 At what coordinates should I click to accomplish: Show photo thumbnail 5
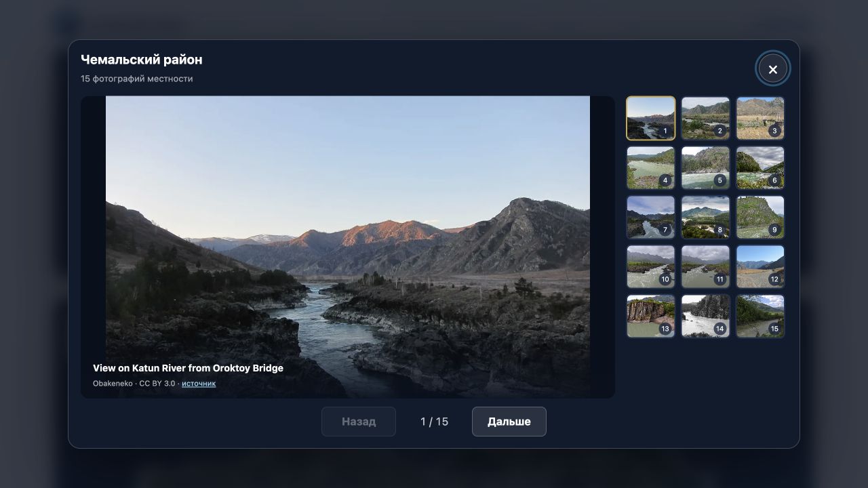(x=705, y=167)
